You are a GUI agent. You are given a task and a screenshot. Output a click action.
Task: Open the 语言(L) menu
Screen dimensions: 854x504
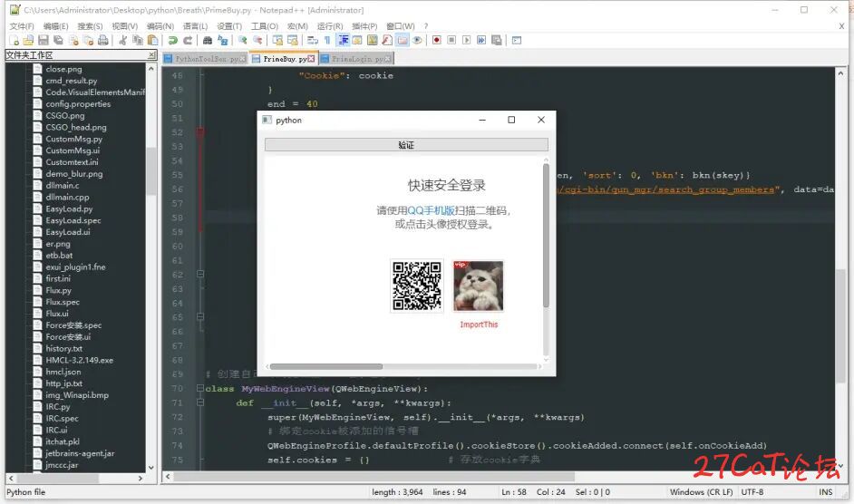(195, 26)
